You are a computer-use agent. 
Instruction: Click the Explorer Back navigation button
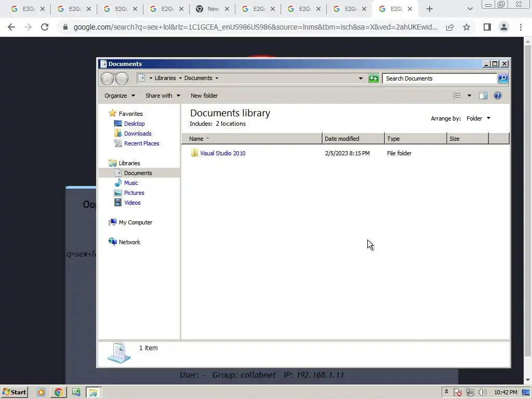click(107, 79)
